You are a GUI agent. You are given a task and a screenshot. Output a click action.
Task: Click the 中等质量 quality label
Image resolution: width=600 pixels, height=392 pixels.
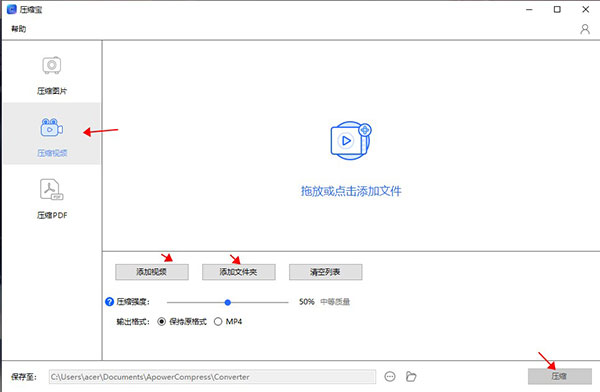[x=335, y=302]
